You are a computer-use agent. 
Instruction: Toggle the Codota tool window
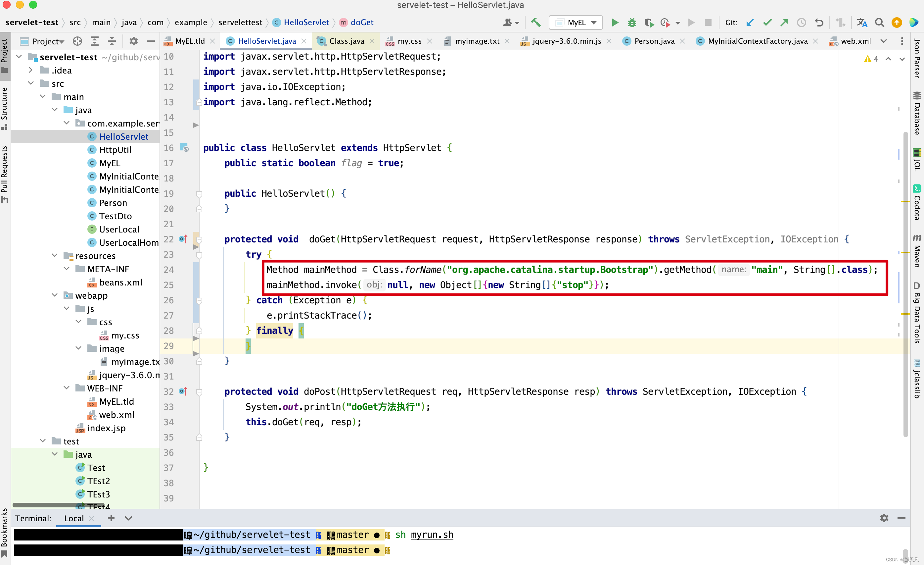916,202
